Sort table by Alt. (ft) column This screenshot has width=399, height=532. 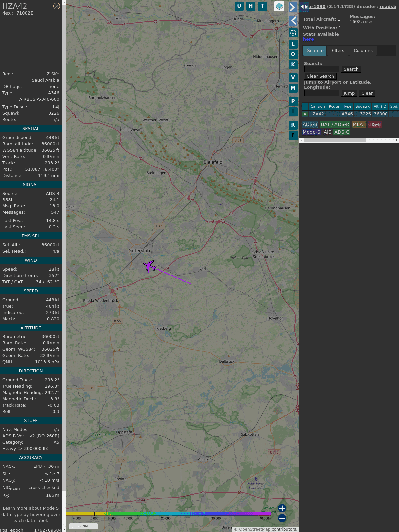click(x=380, y=107)
